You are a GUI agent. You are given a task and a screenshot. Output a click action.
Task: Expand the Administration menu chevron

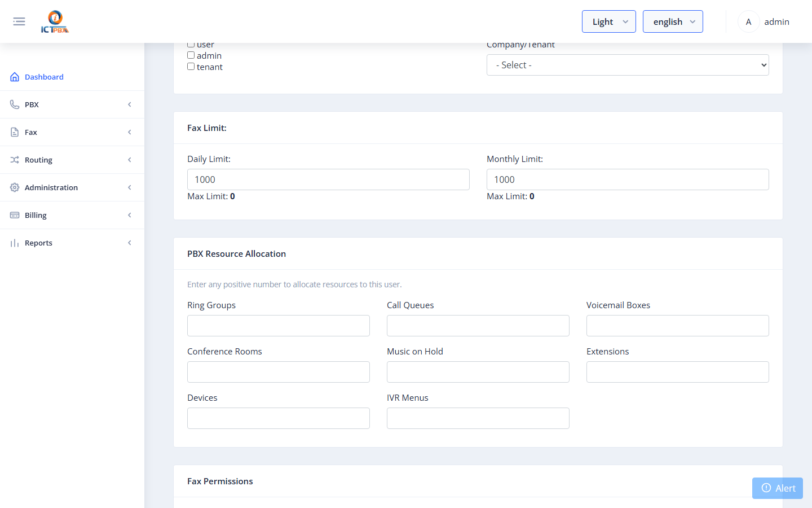[x=130, y=187]
